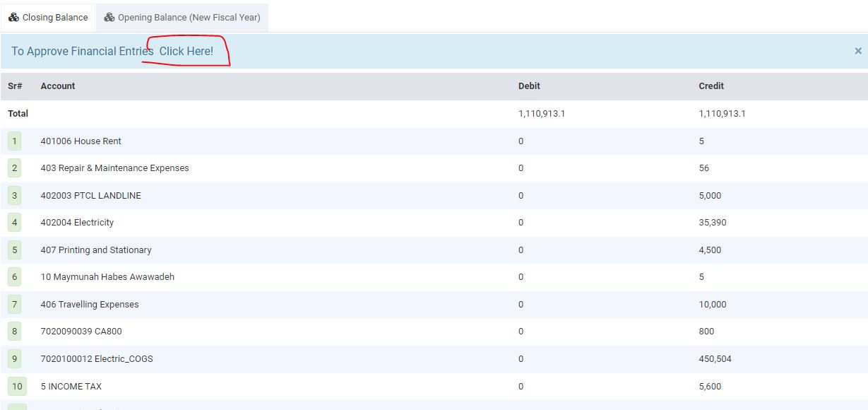This screenshot has width=868, height=410.
Task: Dismiss the approve entries alert banner
Action: [858, 51]
